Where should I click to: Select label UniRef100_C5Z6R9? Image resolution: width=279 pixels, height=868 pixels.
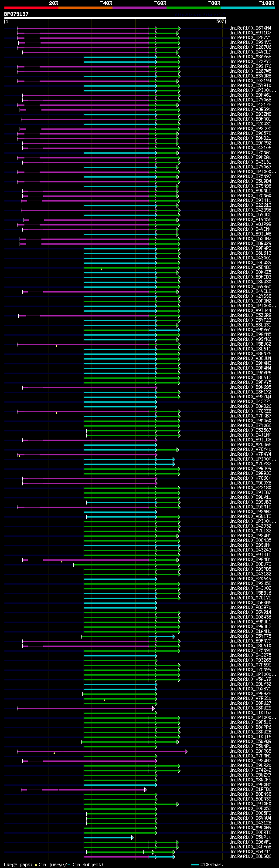[250, 316]
